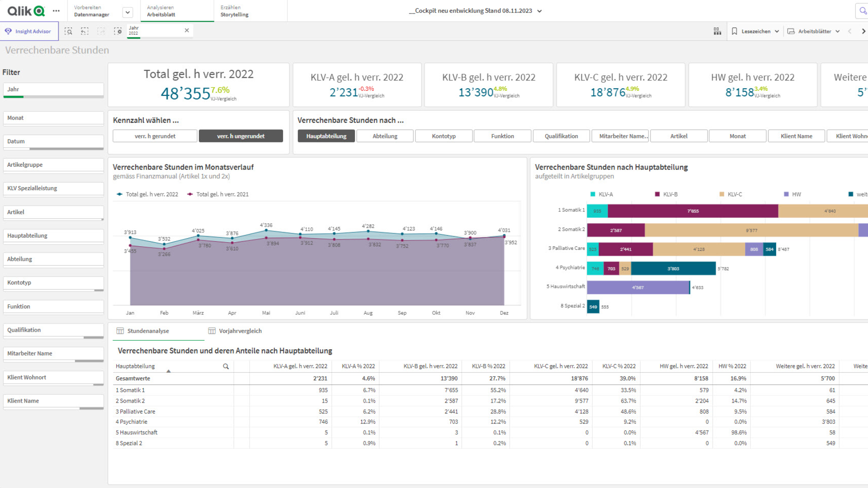
Task: Clear all selections icon in toolbar
Action: tap(118, 31)
